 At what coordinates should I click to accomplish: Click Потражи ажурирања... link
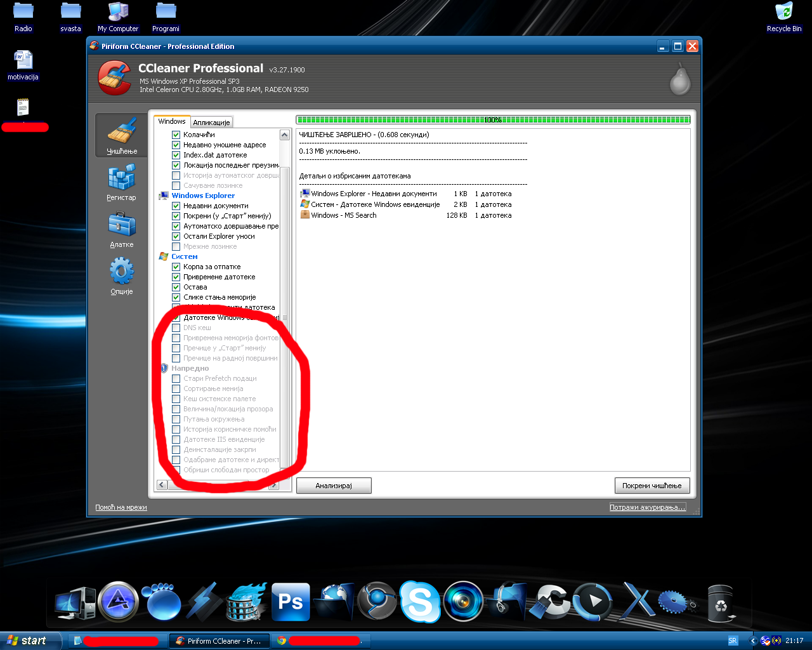[x=648, y=507]
